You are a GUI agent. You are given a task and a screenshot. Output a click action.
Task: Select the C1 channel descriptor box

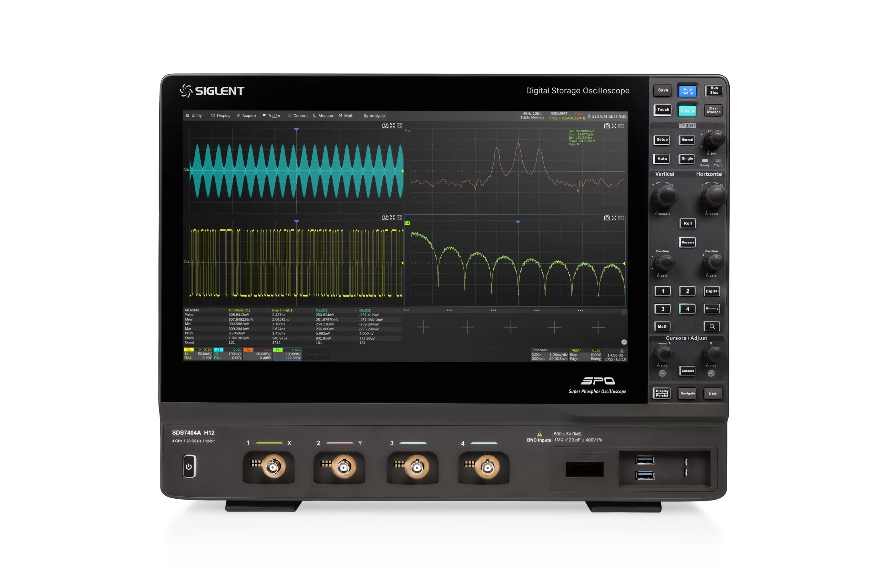click(198, 354)
